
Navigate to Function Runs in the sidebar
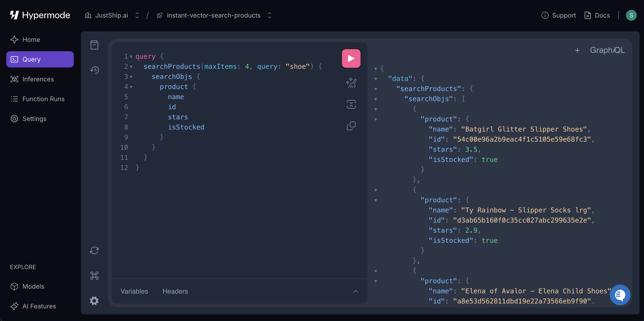[43, 99]
